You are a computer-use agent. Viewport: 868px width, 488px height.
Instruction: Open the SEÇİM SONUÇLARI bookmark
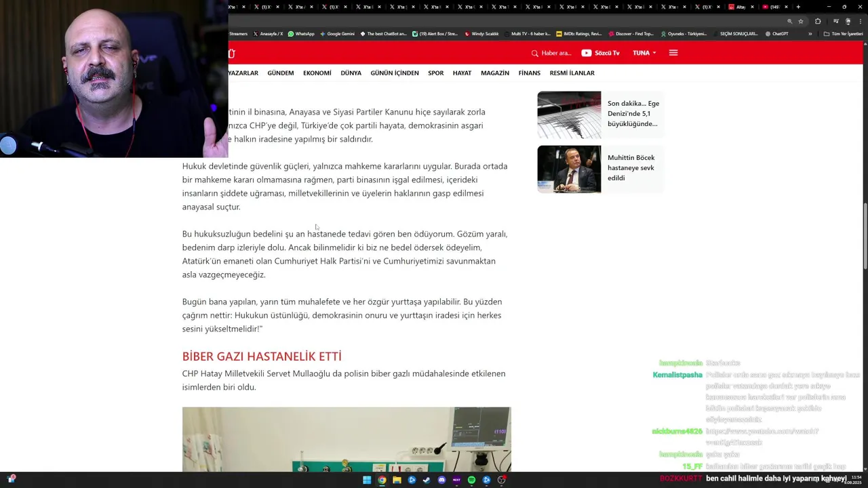[736, 34]
